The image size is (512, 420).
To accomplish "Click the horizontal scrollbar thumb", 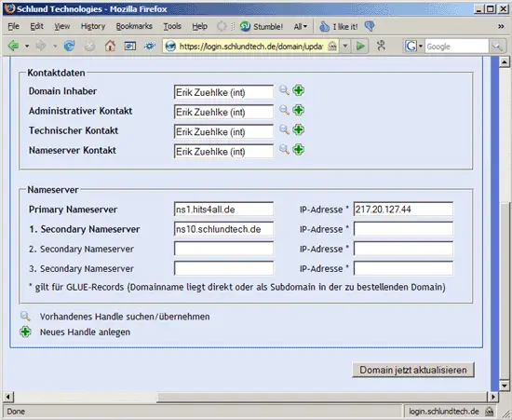I will pyautogui.click(x=322, y=397).
